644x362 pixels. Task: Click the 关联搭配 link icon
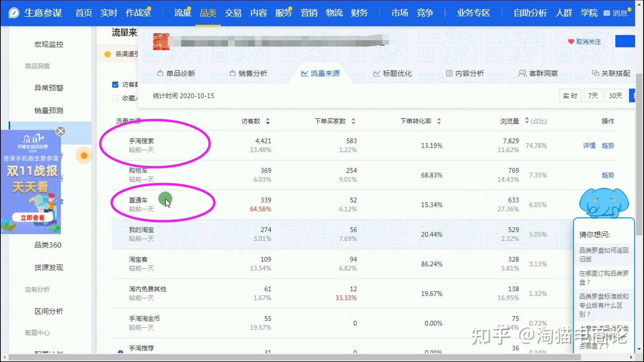pos(595,73)
